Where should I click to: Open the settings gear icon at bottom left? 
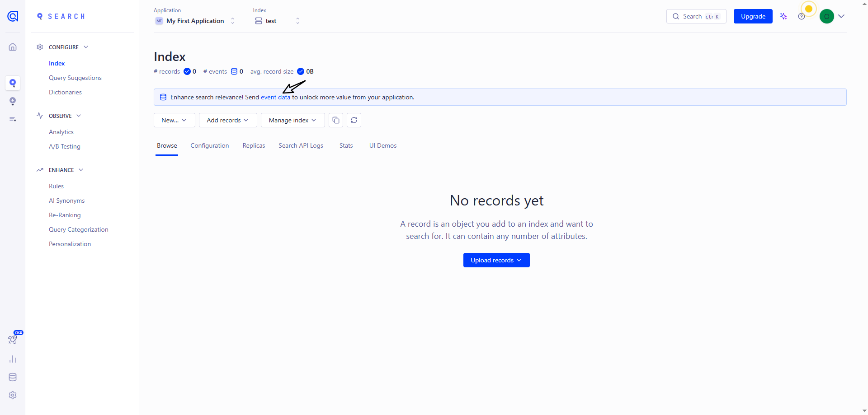pos(13,395)
